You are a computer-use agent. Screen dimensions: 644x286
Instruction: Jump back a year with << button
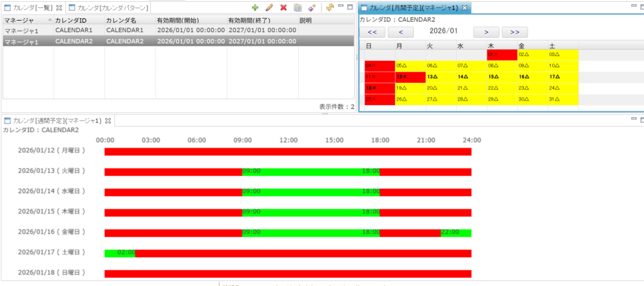coord(372,31)
